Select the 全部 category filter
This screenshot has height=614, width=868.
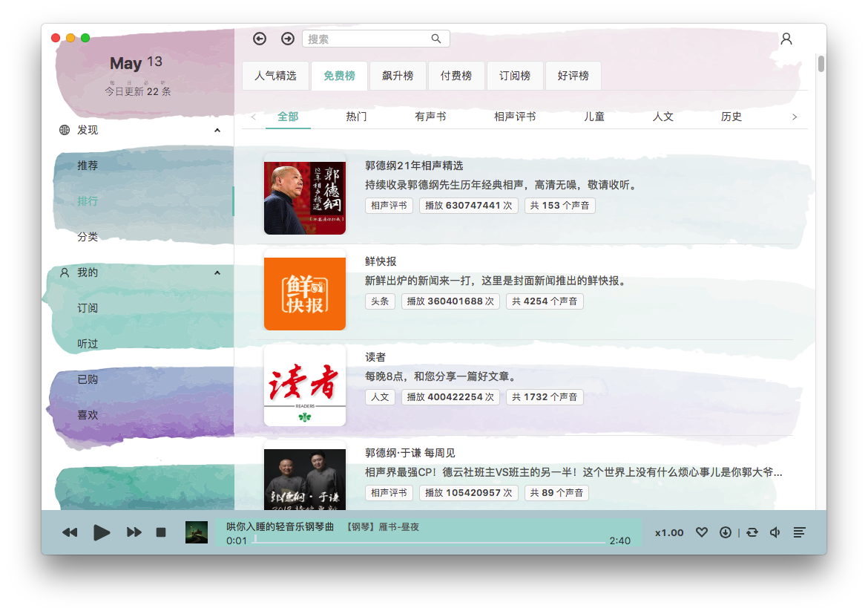(x=288, y=117)
